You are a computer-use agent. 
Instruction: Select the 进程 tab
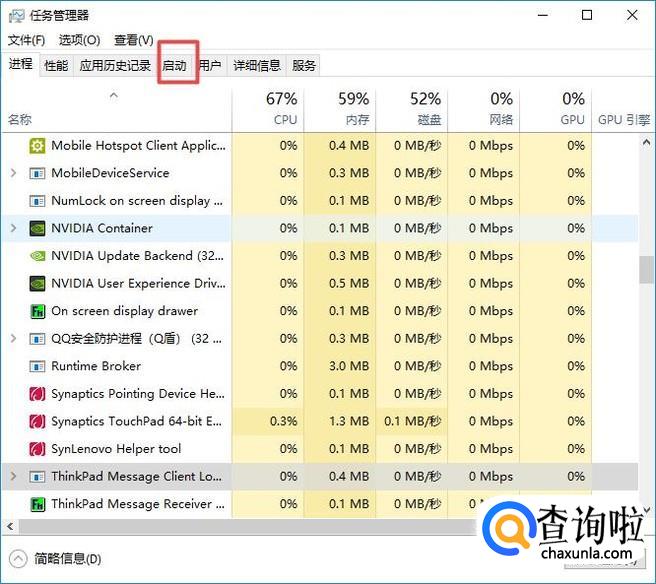tap(20, 64)
